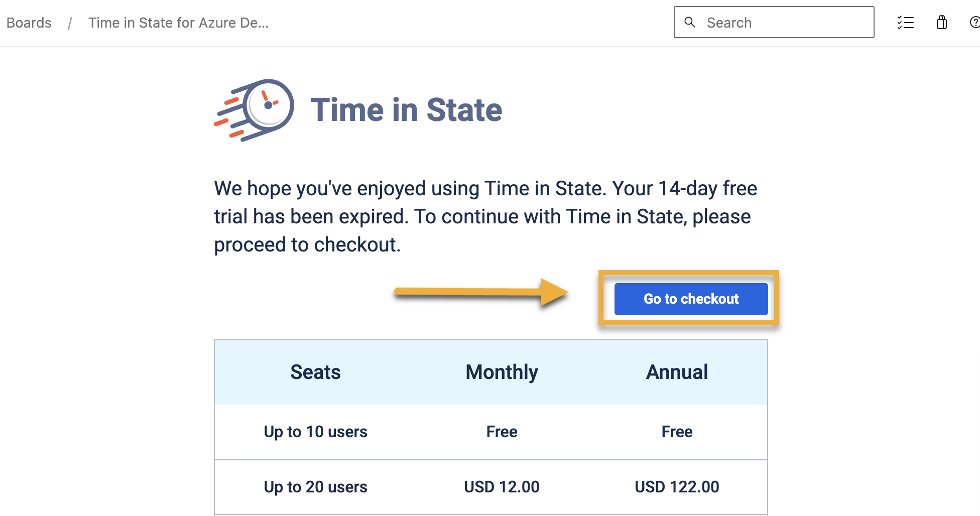
Task: Open the help question mark icon
Action: click(x=974, y=23)
